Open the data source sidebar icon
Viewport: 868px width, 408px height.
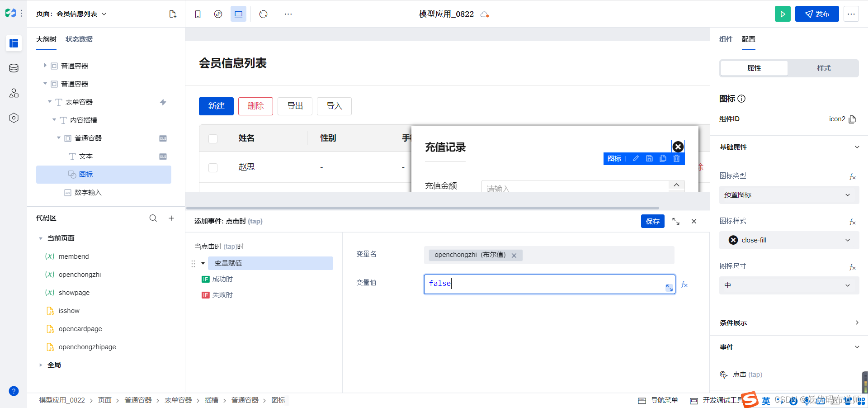14,68
